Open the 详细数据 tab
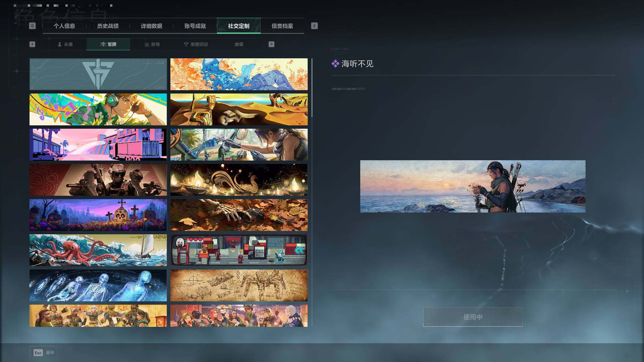Image resolution: width=644 pixels, height=362 pixels. (x=152, y=26)
